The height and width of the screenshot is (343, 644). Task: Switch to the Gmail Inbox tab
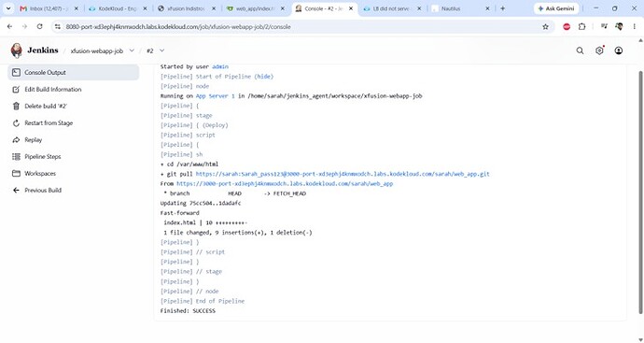(49, 8)
